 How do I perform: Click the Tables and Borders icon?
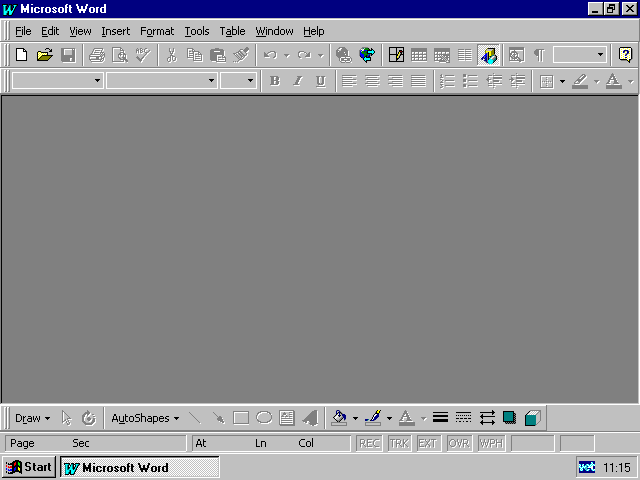coord(396,55)
